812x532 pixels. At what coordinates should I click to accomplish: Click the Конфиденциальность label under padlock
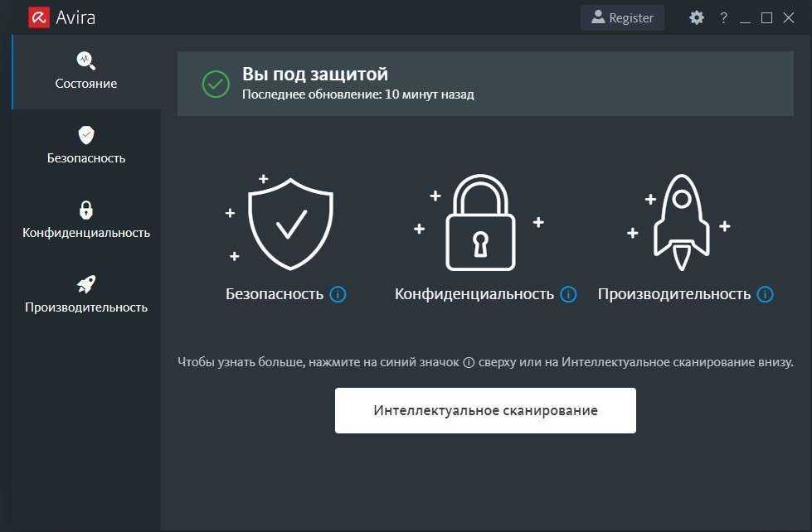(x=474, y=294)
